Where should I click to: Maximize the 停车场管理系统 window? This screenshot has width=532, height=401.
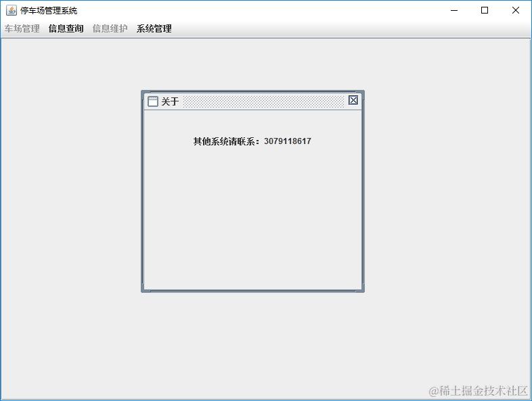485,11
